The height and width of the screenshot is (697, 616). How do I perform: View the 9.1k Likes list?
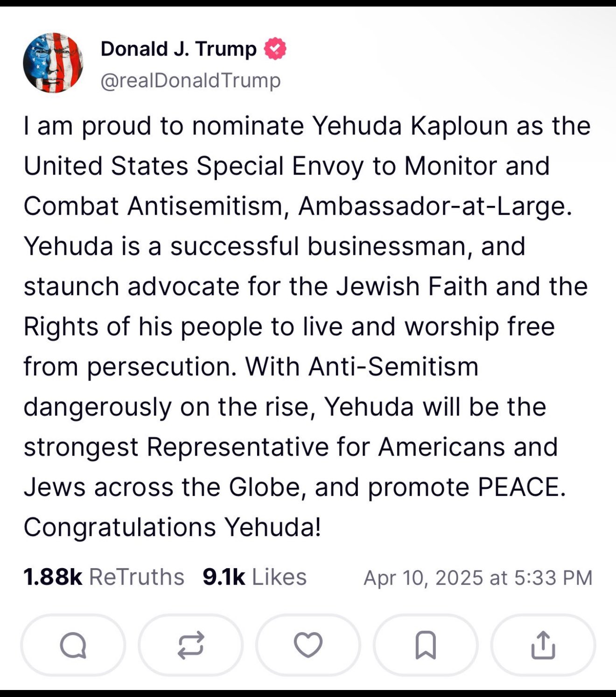pyautogui.click(x=255, y=577)
